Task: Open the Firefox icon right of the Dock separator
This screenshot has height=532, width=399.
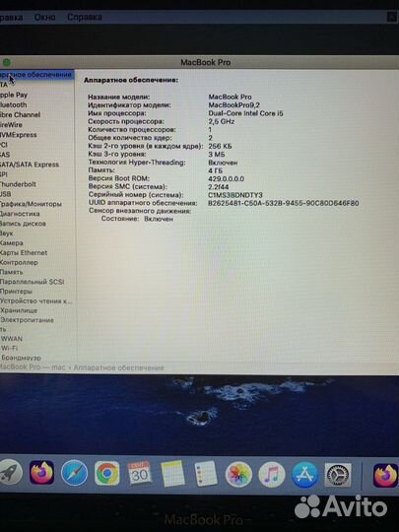Action: click(385, 476)
